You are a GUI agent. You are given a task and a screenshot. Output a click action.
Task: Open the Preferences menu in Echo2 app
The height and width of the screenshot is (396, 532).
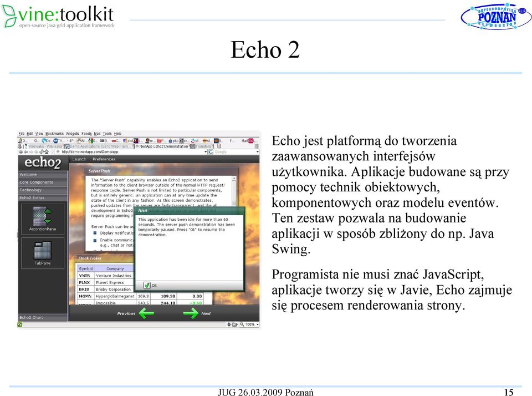pyautogui.click(x=104, y=159)
